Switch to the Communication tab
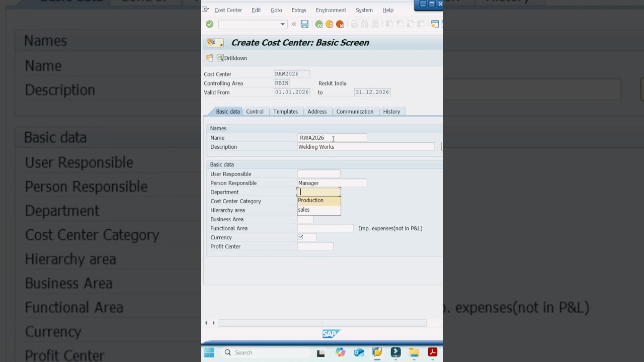 (355, 112)
